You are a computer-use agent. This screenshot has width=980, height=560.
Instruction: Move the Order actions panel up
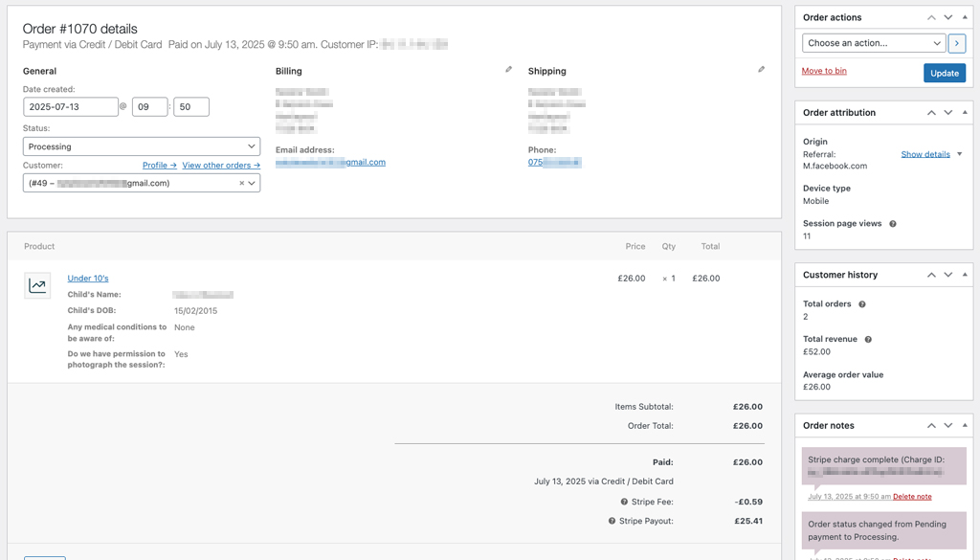(931, 17)
